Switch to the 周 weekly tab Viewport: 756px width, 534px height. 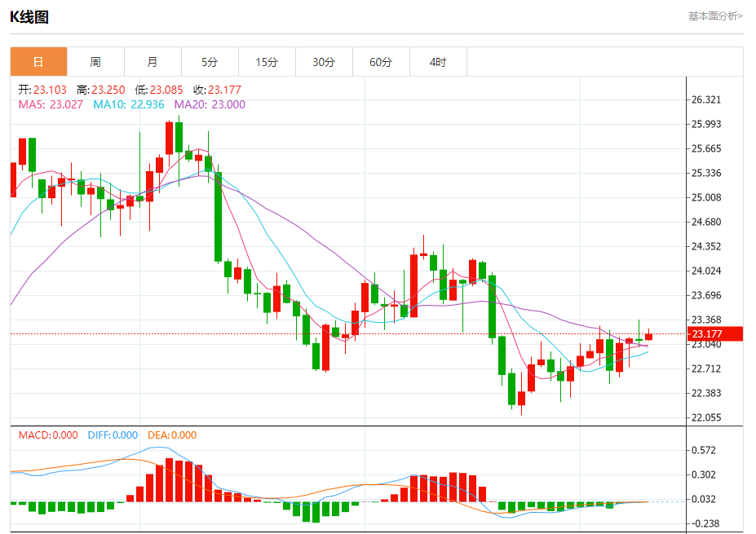point(95,62)
